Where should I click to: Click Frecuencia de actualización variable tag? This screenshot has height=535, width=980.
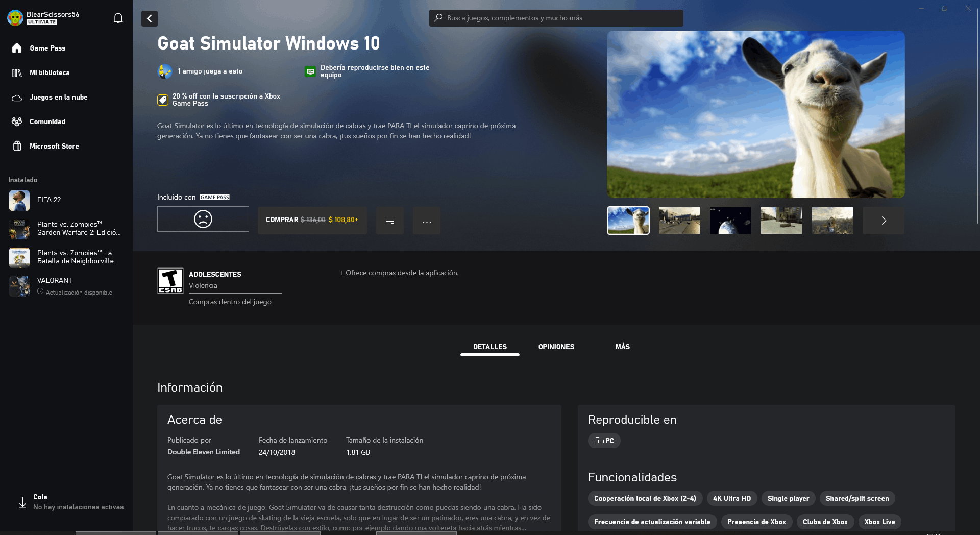click(x=652, y=522)
